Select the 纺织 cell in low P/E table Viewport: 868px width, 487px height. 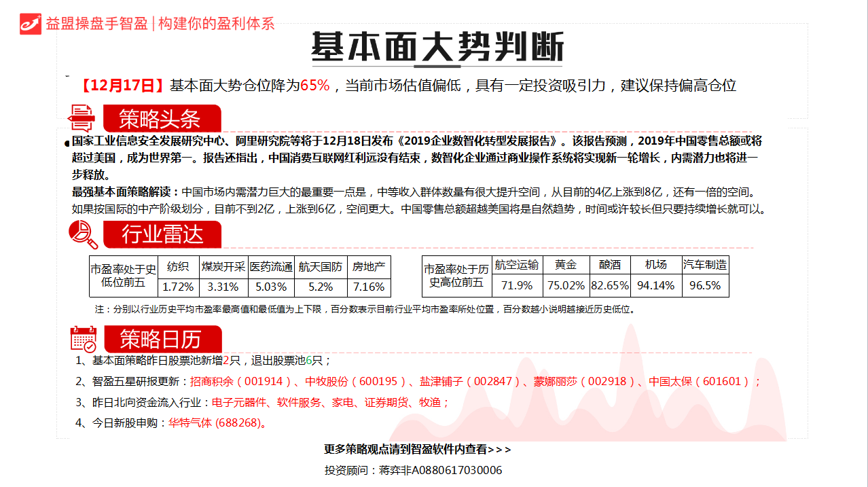[x=179, y=267]
